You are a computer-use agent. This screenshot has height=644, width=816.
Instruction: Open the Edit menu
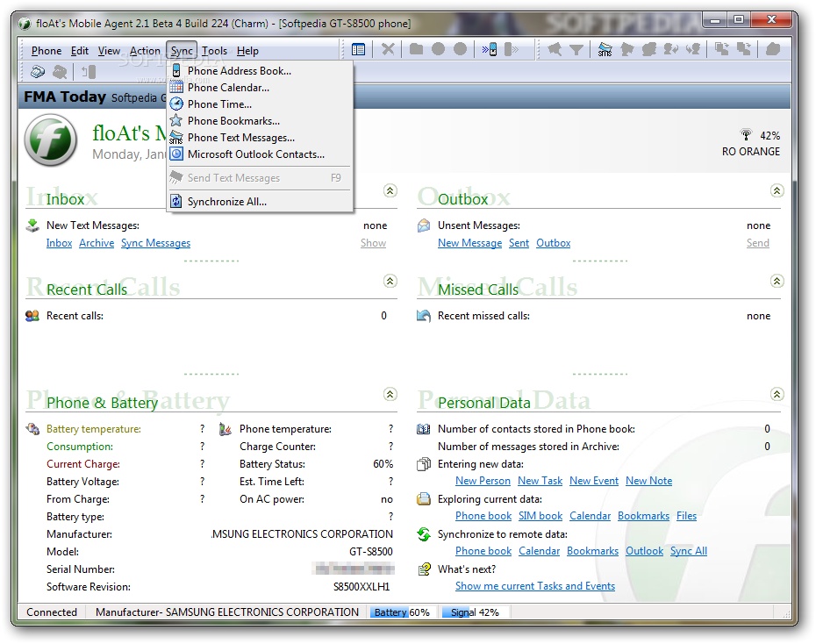pyautogui.click(x=80, y=51)
